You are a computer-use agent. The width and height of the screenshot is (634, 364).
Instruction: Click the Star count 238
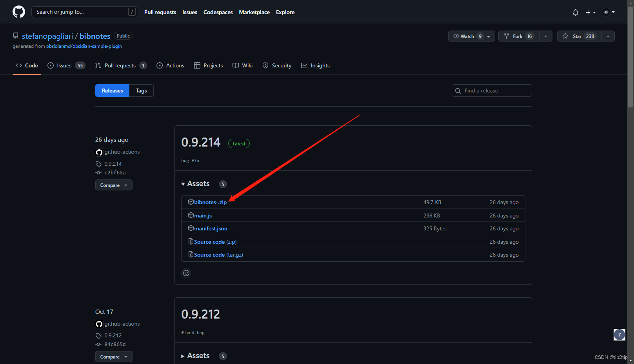[x=590, y=36]
